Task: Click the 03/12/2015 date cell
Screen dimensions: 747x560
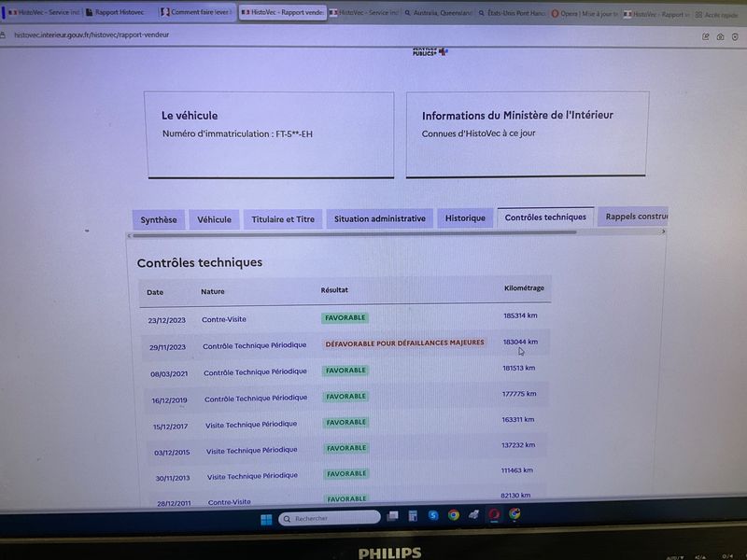Action: (172, 453)
